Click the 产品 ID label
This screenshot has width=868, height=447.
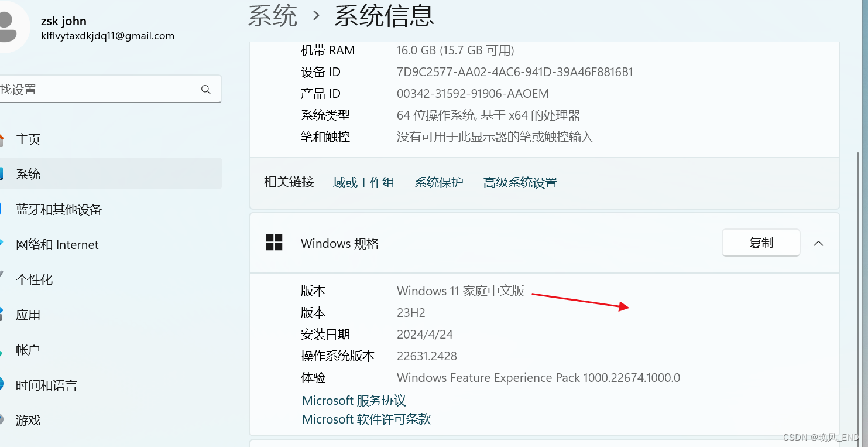pyautogui.click(x=321, y=94)
